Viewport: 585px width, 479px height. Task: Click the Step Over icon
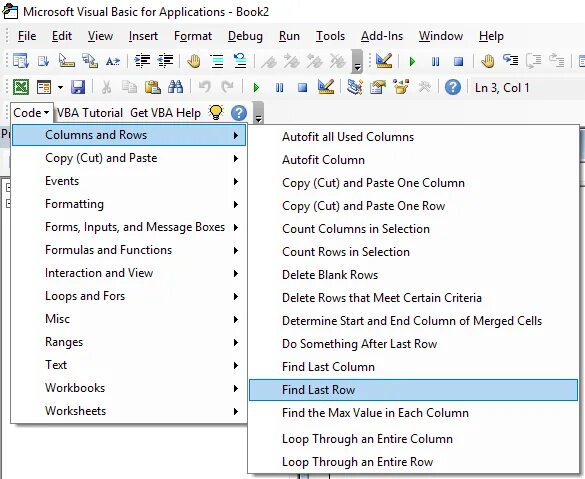[x=534, y=61]
